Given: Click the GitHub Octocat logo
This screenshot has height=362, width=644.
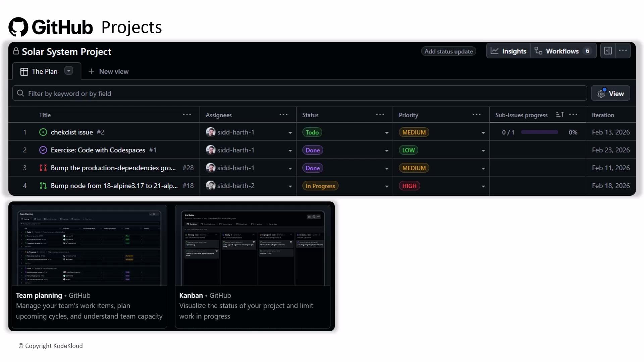Looking at the screenshot, I should [x=18, y=27].
